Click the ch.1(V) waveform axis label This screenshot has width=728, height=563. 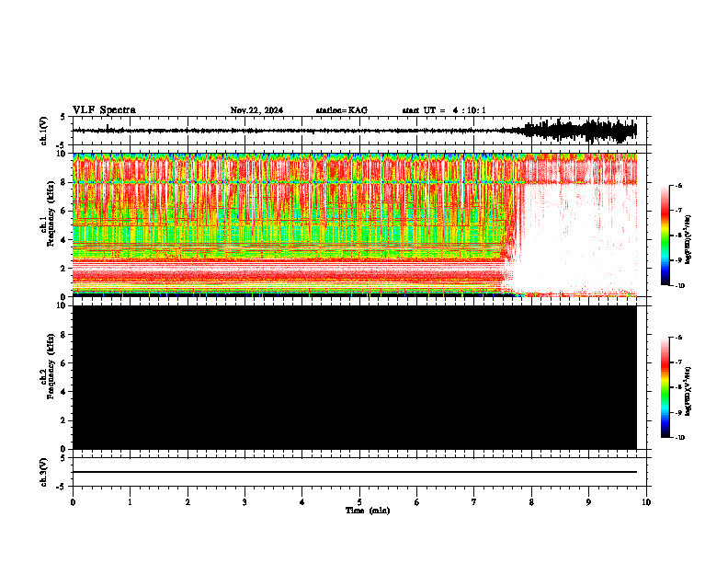click(x=44, y=131)
